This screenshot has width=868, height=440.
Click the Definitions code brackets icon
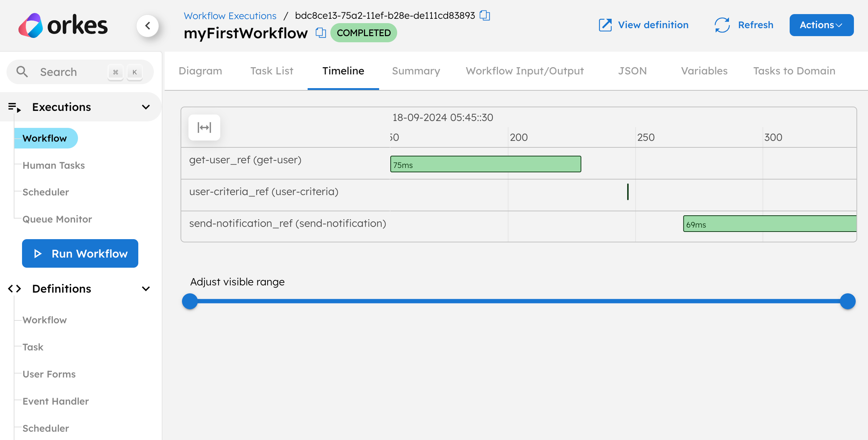pos(14,289)
